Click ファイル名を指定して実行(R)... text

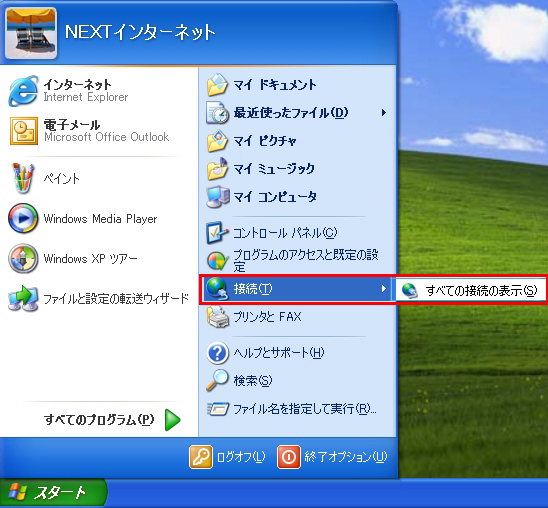tap(305, 409)
